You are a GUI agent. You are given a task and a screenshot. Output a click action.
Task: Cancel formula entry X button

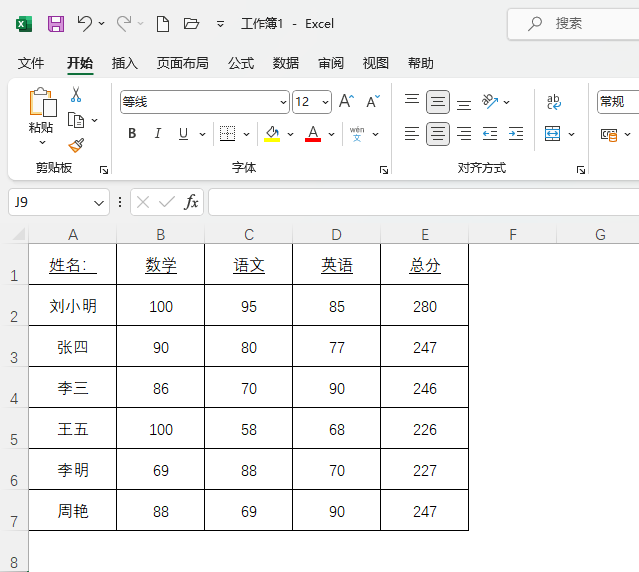point(143,202)
